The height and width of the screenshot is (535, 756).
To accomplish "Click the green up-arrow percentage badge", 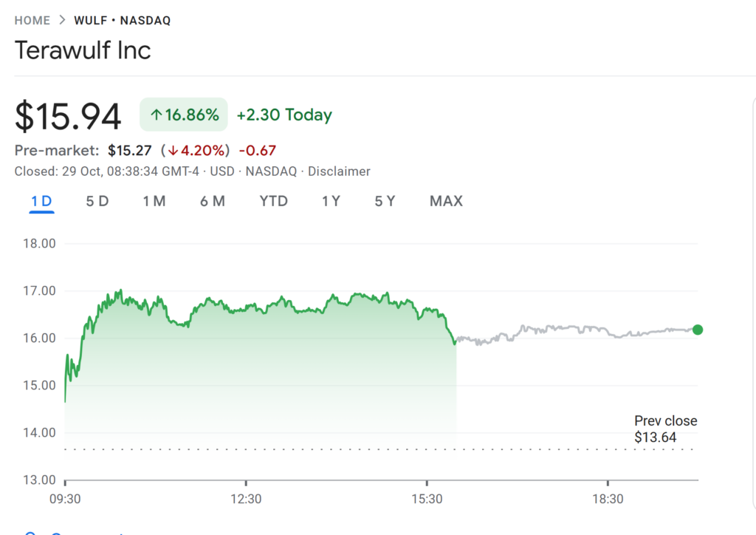I will click(x=183, y=115).
